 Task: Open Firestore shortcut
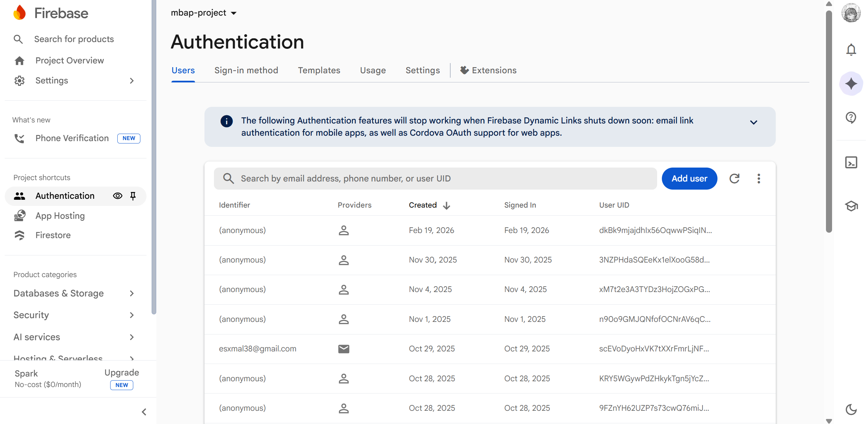[x=53, y=235]
